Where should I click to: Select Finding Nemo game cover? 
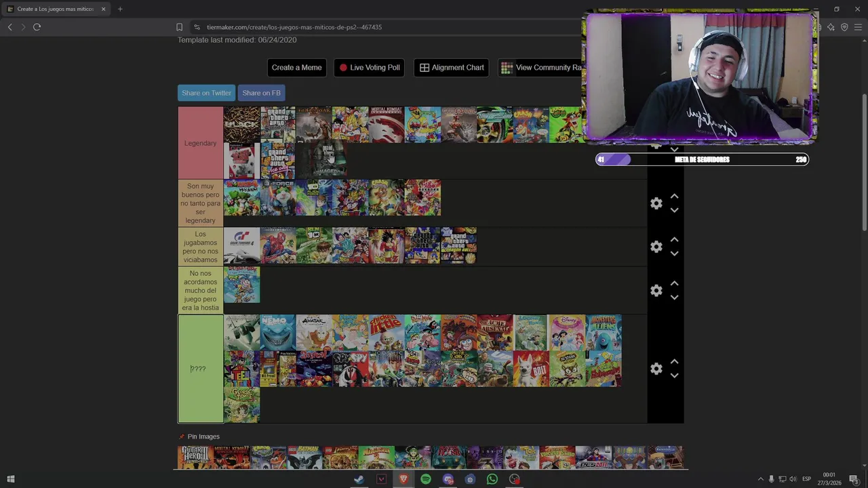tap(278, 333)
